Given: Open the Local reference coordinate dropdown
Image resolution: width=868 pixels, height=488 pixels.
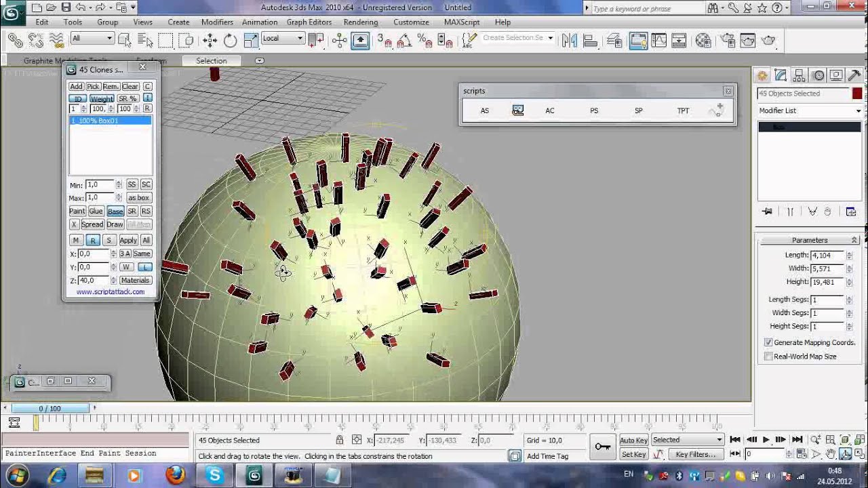Looking at the screenshot, I should tap(283, 39).
